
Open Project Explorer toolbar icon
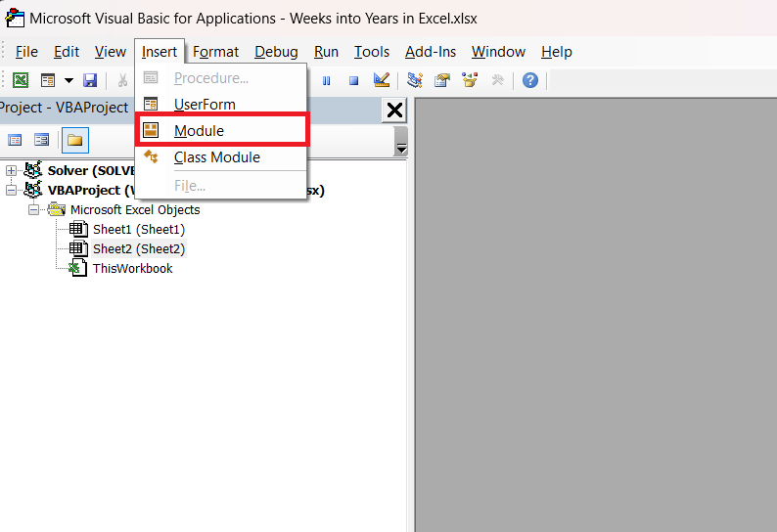[x=415, y=80]
